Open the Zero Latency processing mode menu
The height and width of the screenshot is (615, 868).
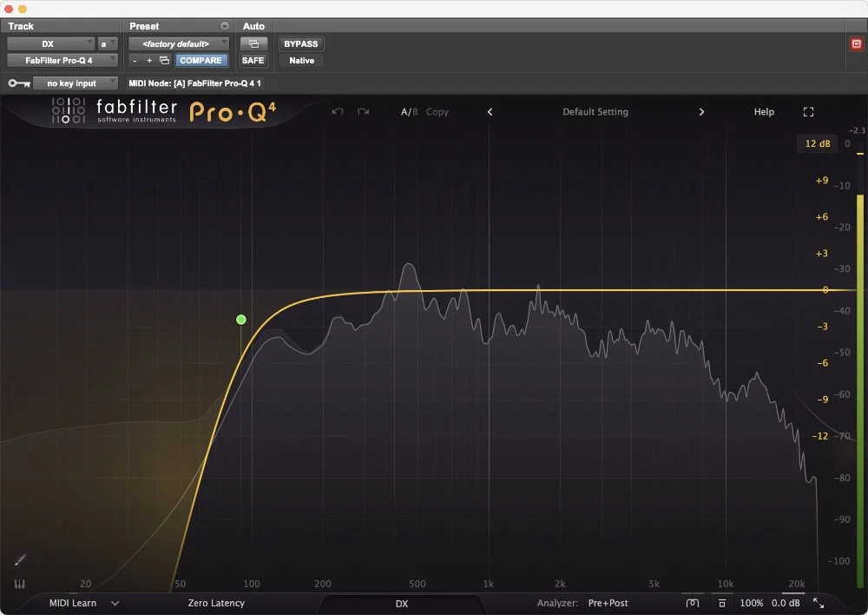[x=216, y=603]
